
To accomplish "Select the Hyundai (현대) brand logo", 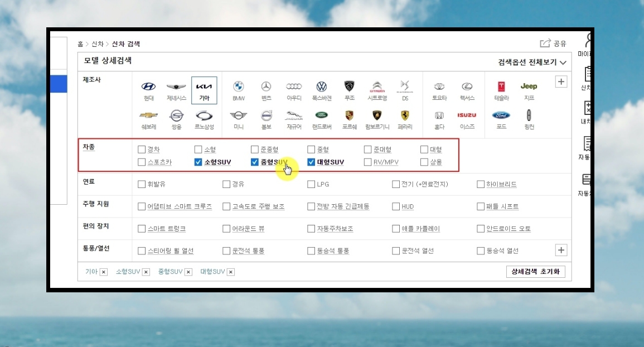I will 148,87.
